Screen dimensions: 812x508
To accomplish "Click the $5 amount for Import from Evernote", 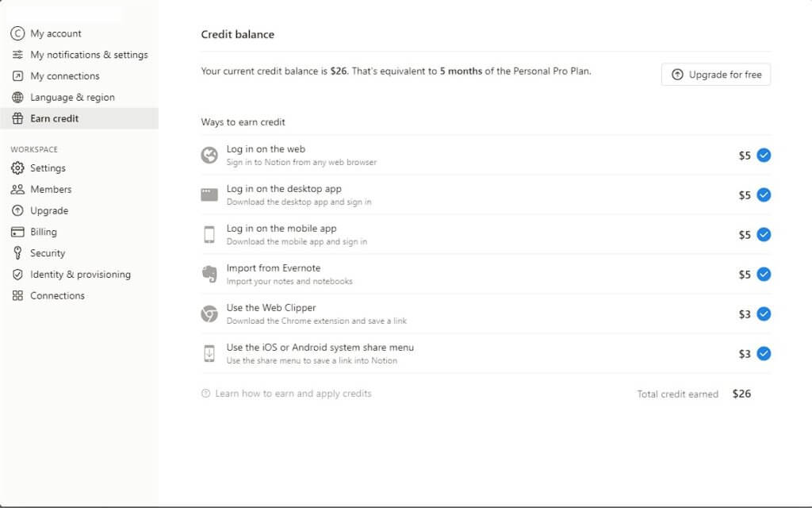I will (744, 275).
